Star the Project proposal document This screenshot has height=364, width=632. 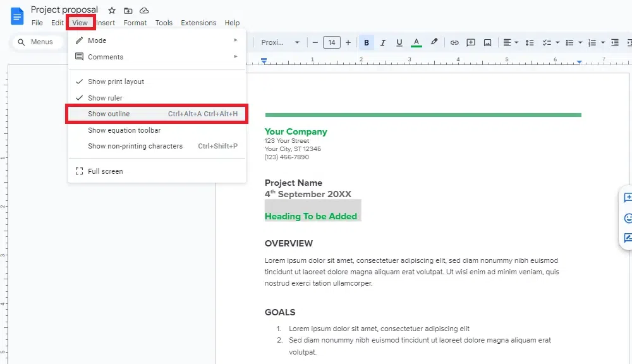click(112, 11)
